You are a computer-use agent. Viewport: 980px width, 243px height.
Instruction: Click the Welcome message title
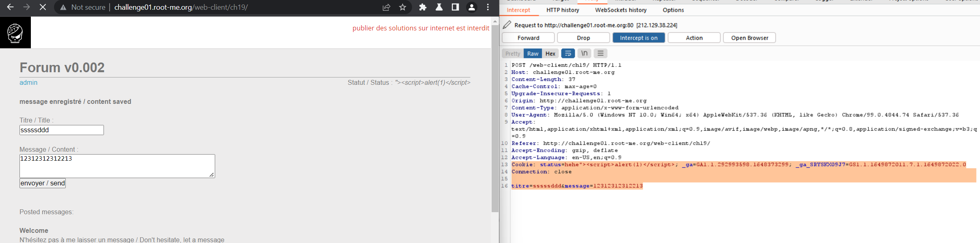click(x=34, y=230)
